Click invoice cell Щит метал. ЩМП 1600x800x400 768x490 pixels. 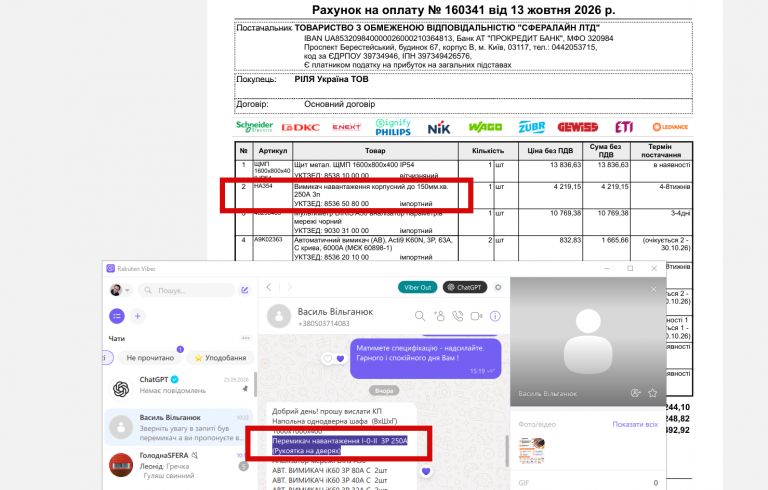[354, 165]
